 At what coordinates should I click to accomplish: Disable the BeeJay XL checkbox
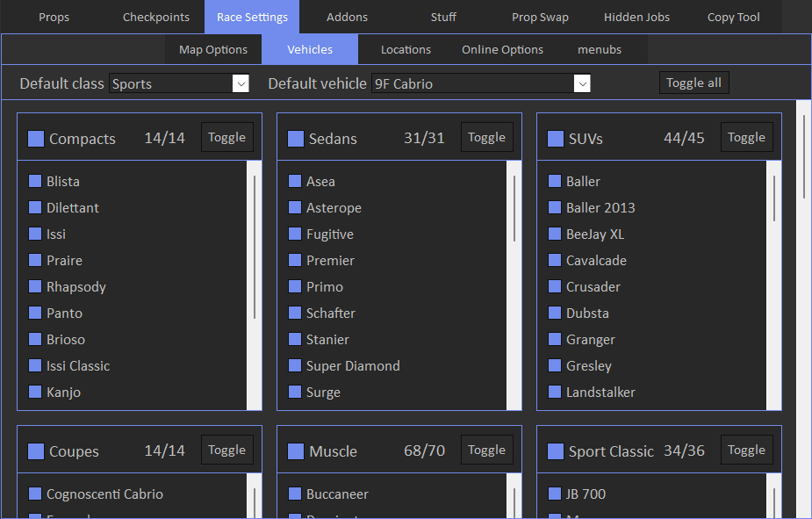(x=555, y=234)
